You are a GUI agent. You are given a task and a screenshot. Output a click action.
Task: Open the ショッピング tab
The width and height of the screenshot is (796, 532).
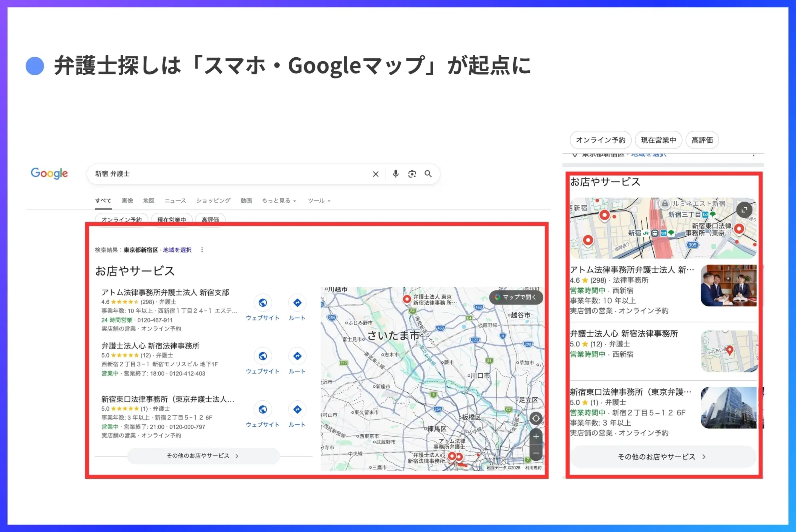click(213, 200)
